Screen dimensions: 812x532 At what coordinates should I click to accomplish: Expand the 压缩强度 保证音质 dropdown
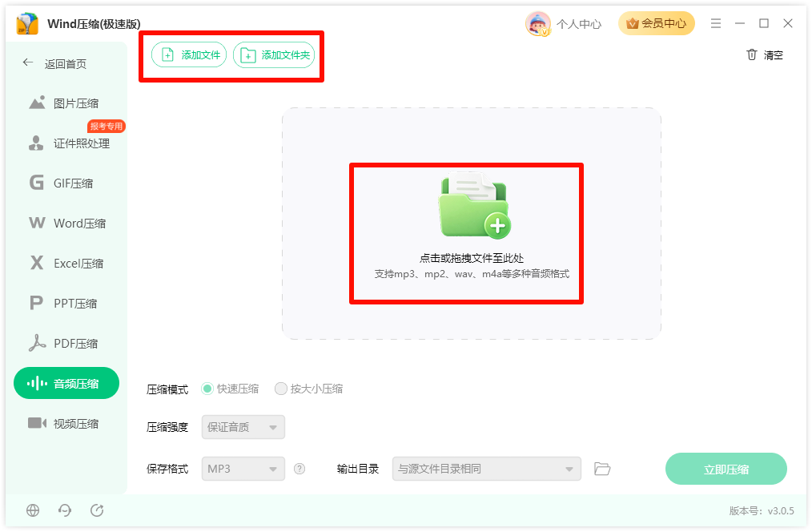[243, 427]
